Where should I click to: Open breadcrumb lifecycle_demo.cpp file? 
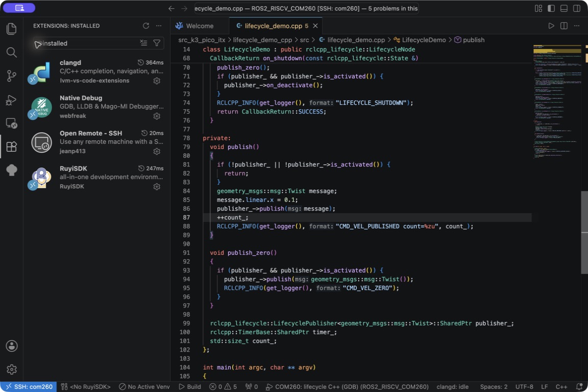point(352,40)
